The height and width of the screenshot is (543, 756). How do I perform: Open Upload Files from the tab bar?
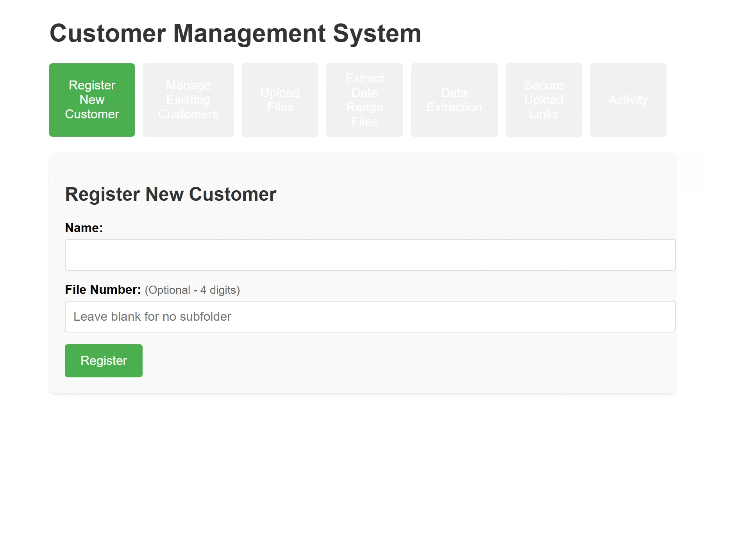coord(280,100)
